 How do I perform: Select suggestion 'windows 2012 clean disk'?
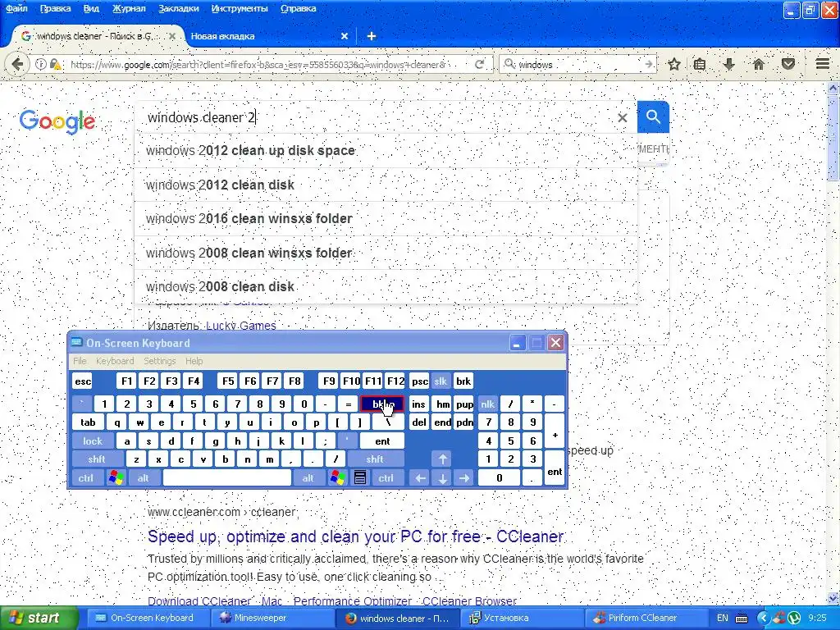[x=386, y=185]
